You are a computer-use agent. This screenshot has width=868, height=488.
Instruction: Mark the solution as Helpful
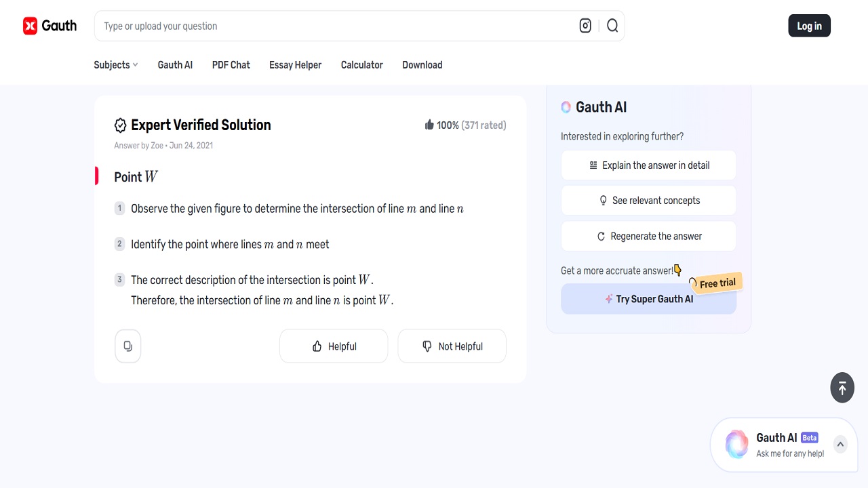(x=334, y=346)
